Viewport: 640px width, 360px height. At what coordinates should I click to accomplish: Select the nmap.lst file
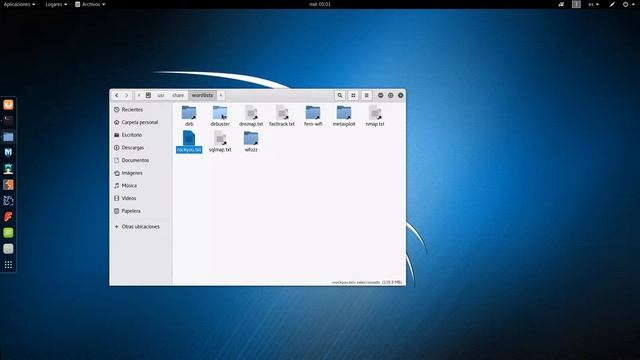tap(375, 116)
